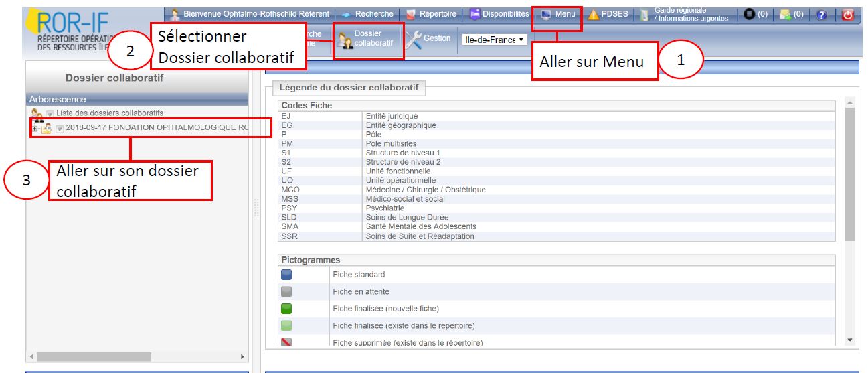This screenshot has width=868, height=373.
Task: Go to Disponibilités in the top bar
Action: point(502,14)
